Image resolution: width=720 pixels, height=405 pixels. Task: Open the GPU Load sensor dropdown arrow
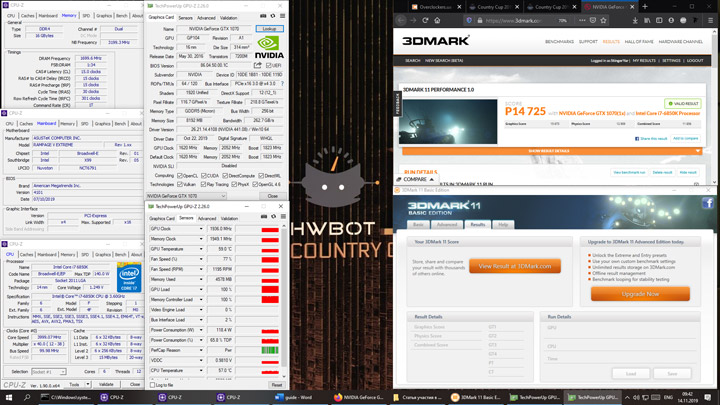(x=201, y=289)
